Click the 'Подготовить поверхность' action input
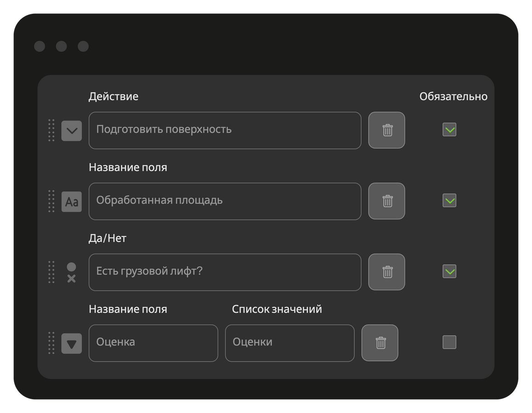 225,131
